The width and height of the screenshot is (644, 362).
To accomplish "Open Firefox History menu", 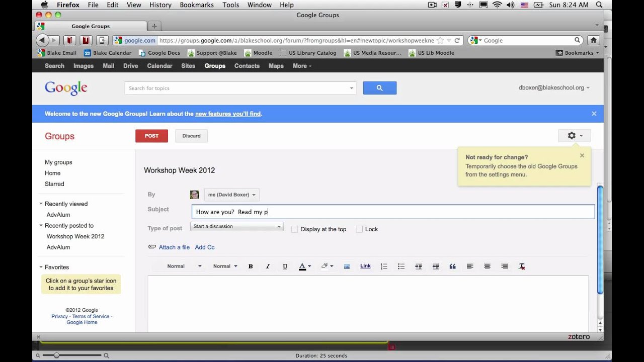I will (x=160, y=5).
